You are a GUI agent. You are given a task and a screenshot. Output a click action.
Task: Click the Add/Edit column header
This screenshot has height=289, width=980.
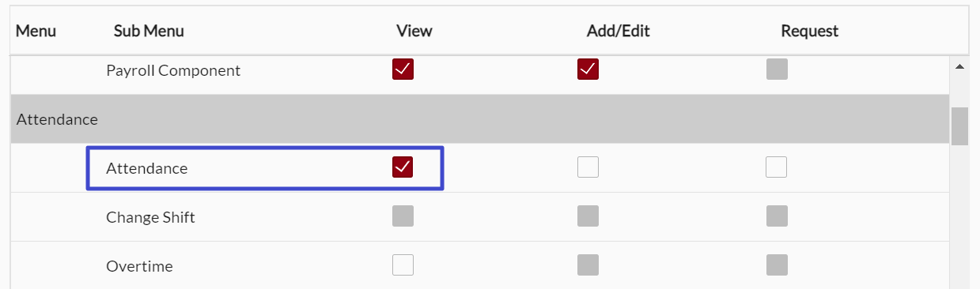click(x=619, y=31)
